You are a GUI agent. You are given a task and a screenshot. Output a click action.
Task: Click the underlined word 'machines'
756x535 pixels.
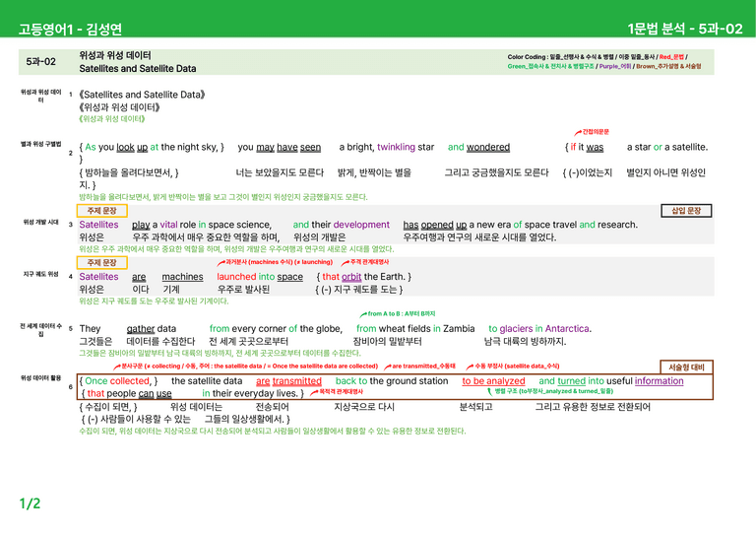click(x=182, y=277)
